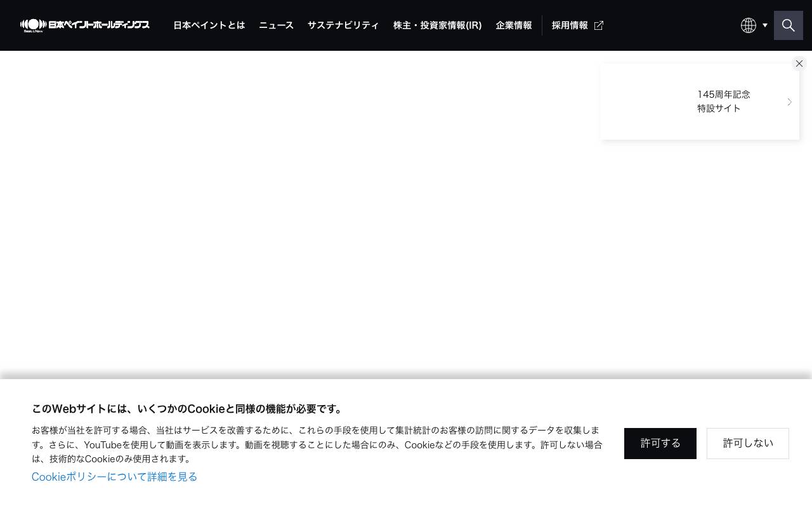
Task: Select ニュース in the navigation bar
Action: point(276,25)
